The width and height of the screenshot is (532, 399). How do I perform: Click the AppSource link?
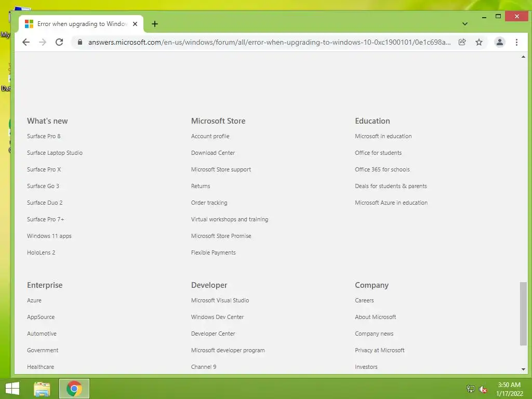pyautogui.click(x=41, y=317)
